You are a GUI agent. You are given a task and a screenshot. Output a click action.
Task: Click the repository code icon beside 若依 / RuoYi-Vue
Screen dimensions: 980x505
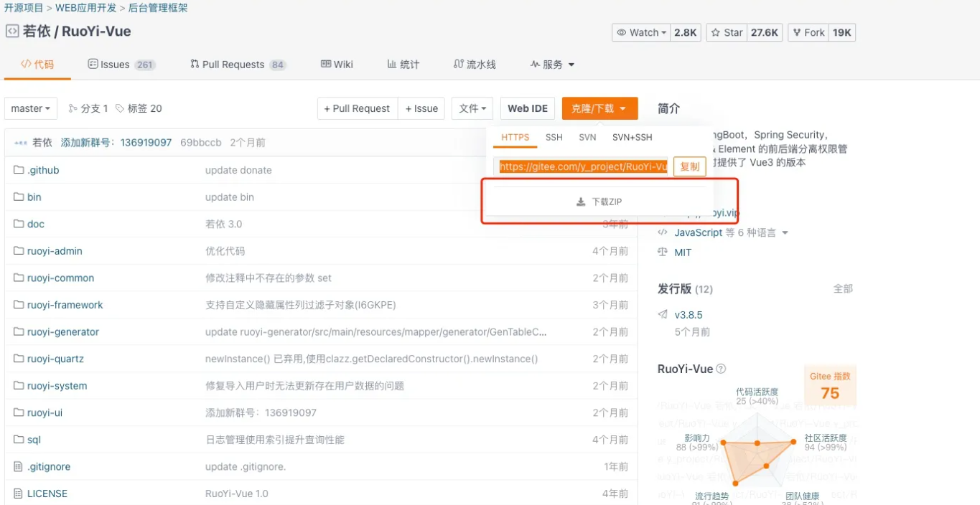12,32
